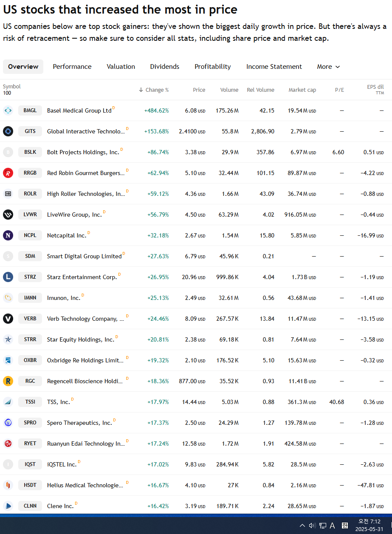
Task: Click the iQSTEL IQST logo icon
Action: pos(8,465)
